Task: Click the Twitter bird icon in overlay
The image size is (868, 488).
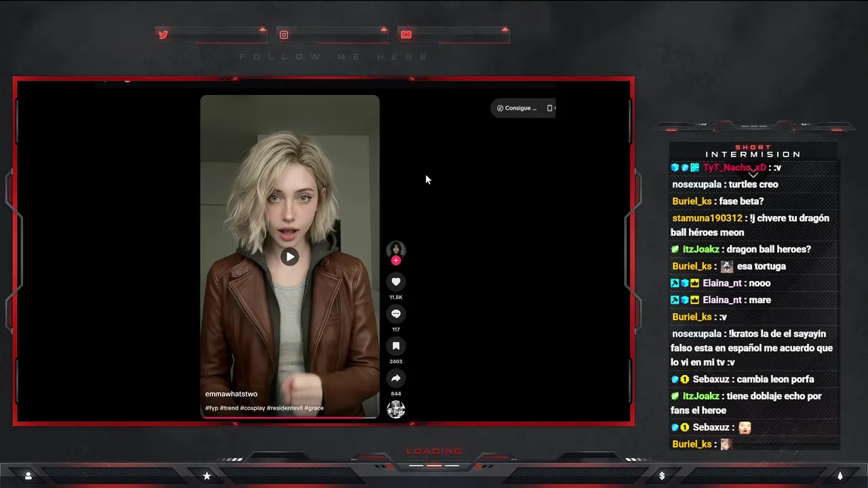Action: click(x=163, y=35)
